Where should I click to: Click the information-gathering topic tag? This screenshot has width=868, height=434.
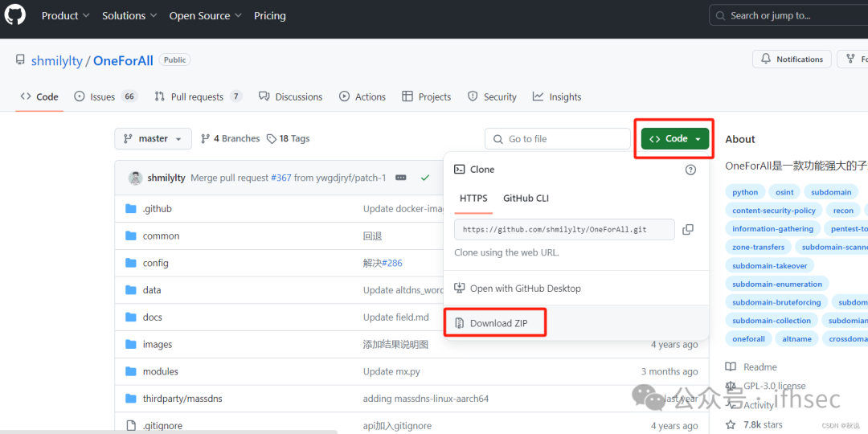[773, 228]
